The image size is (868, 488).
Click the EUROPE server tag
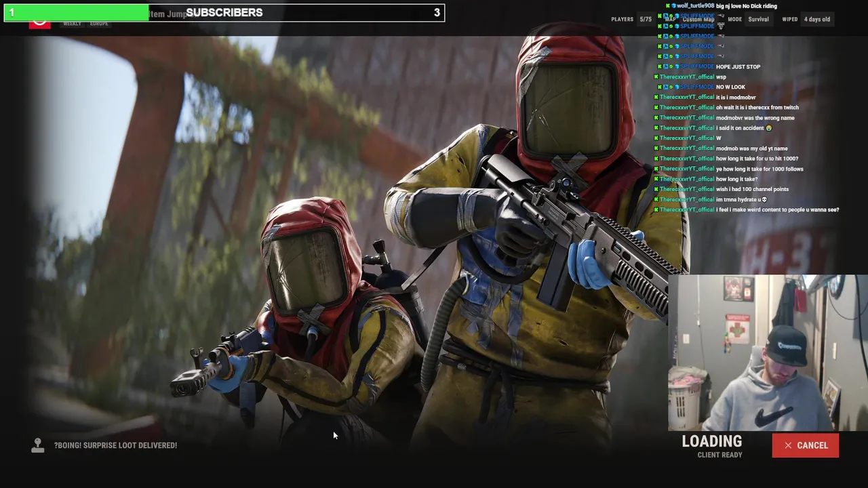point(99,24)
